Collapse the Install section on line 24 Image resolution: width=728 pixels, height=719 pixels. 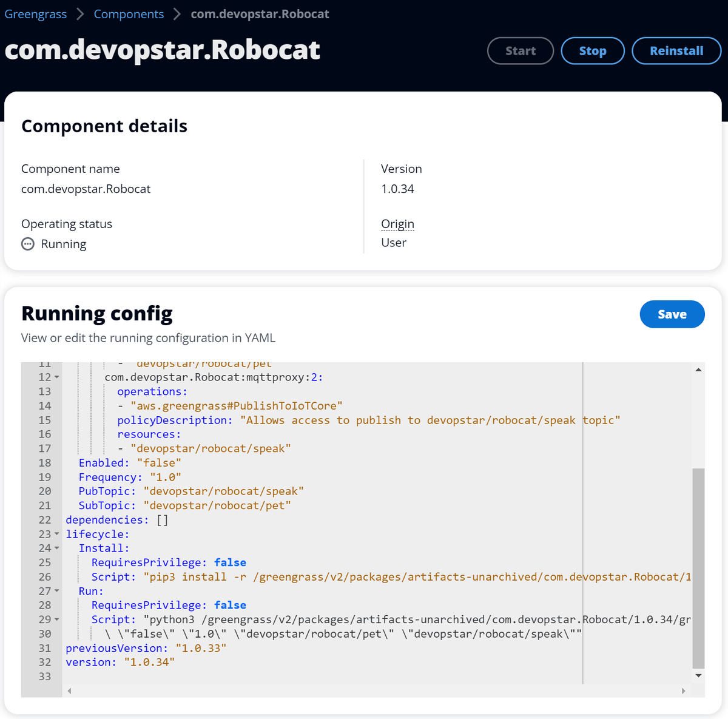[x=55, y=548]
